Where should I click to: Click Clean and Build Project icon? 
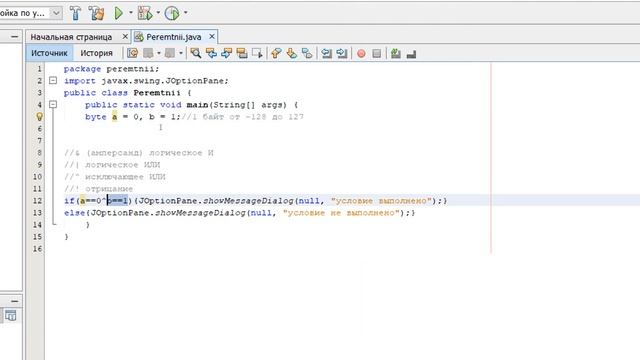pos(97,13)
